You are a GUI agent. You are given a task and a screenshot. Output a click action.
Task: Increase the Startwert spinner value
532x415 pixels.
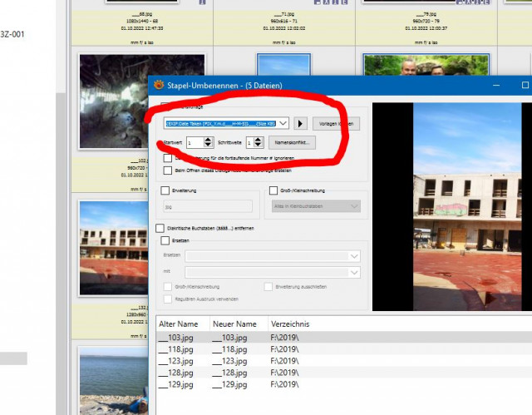coord(208,140)
